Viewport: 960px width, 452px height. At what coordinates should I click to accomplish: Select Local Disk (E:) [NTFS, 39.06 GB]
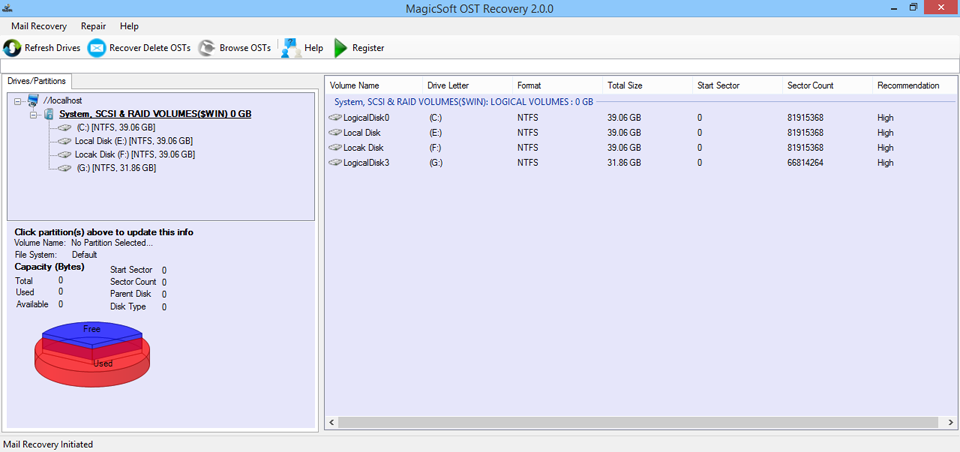134,141
